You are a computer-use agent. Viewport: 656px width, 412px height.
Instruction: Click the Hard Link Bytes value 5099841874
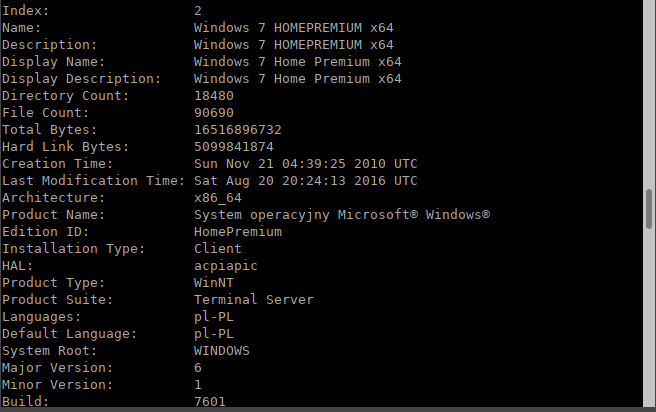click(234, 147)
